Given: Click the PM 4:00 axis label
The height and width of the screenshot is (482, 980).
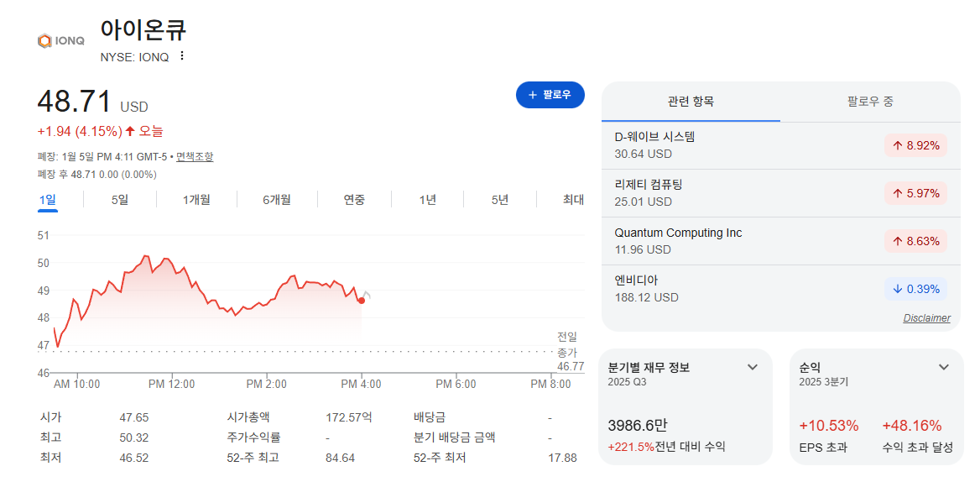Looking at the screenshot, I should click(x=362, y=385).
